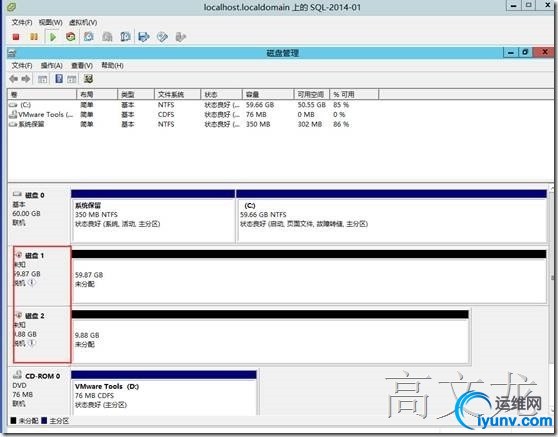Screen dimensions: 558x437
Task: Select the (C:) 59.66 GB NTFS partition
Action: click(391, 216)
